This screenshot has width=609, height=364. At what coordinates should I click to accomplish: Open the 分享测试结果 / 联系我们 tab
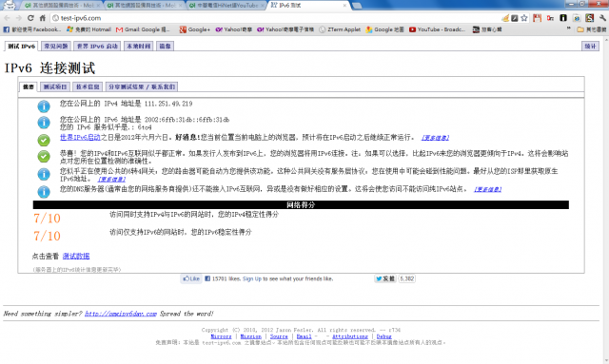142,86
